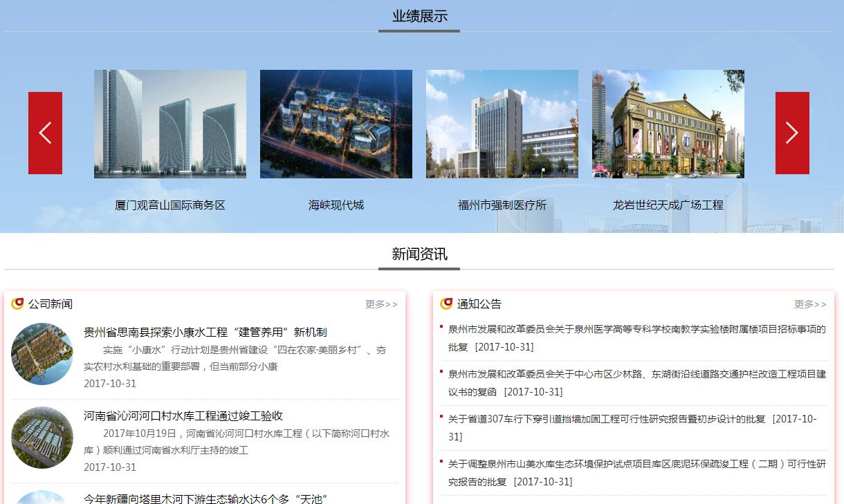Open the 今年新疆向塔里木河 news headline
The image size is (844, 504).
click(205, 498)
